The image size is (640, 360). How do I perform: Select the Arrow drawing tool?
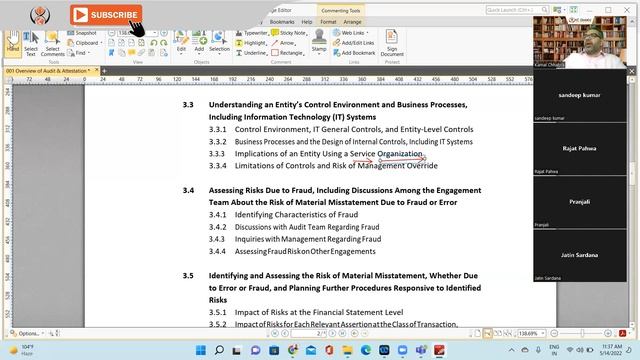click(283, 43)
